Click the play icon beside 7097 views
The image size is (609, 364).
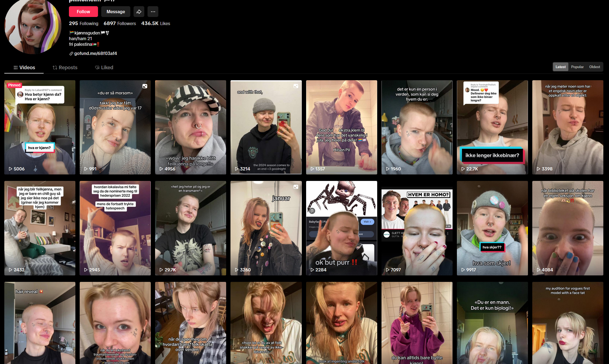click(x=388, y=269)
